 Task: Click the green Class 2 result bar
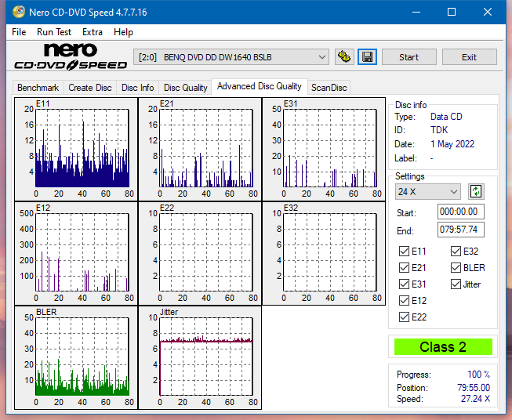[443, 347]
